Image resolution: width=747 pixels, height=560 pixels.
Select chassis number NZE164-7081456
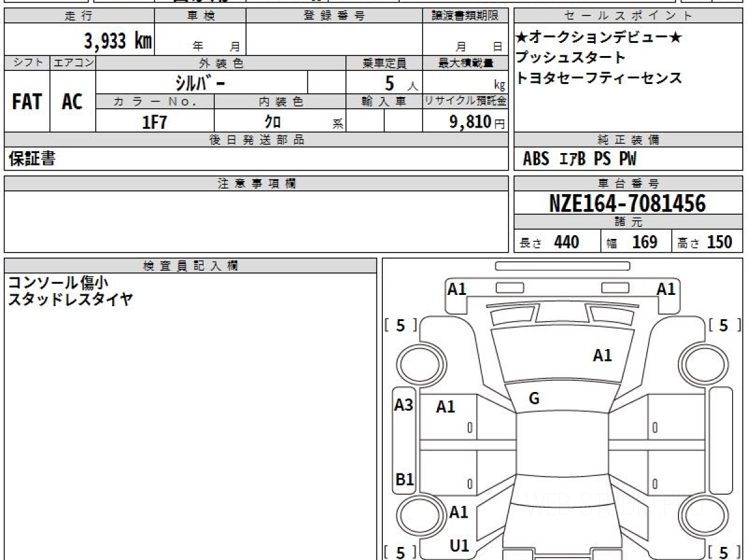pyautogui.click(x=627, y=203)
